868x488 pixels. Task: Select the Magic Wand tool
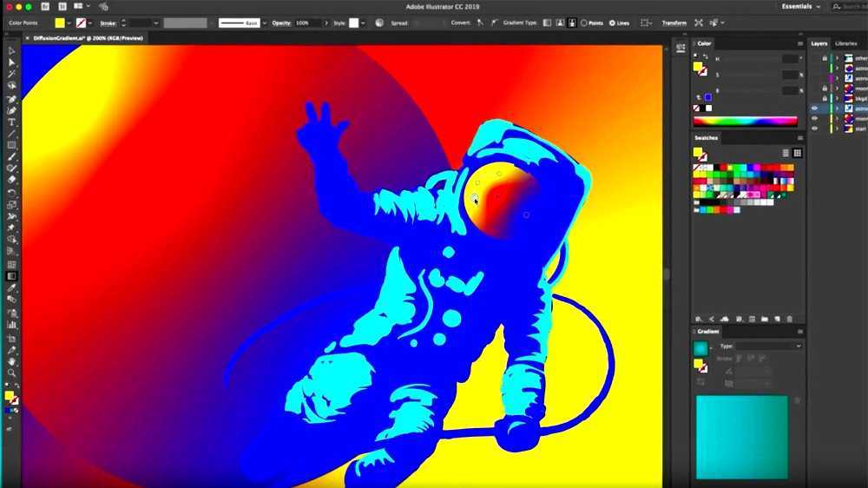[11, 74]
